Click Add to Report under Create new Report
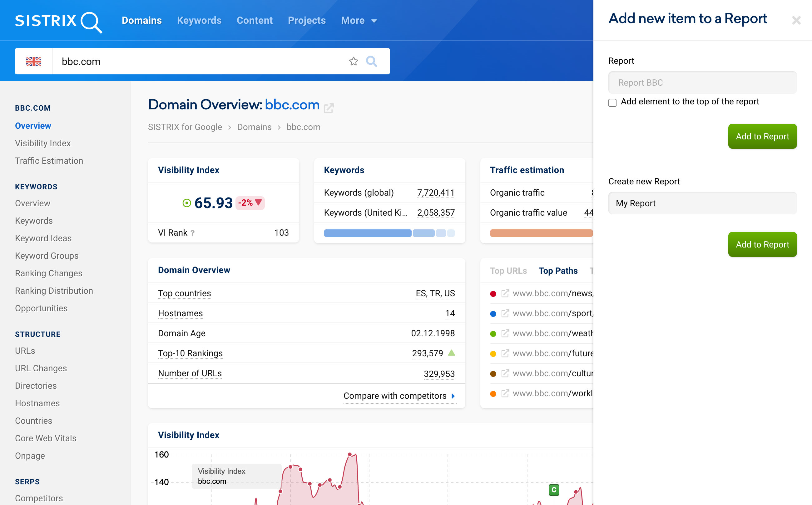The height and width of the screenshot is (505, 812). pyautogui.click(x=762, y=244)
